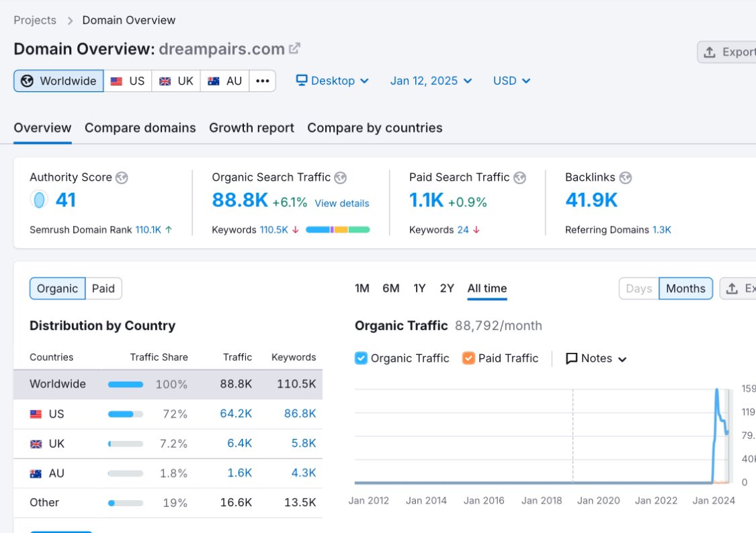
Task: Click the organic keywords distribution color bar
Action: coord(337,230)
